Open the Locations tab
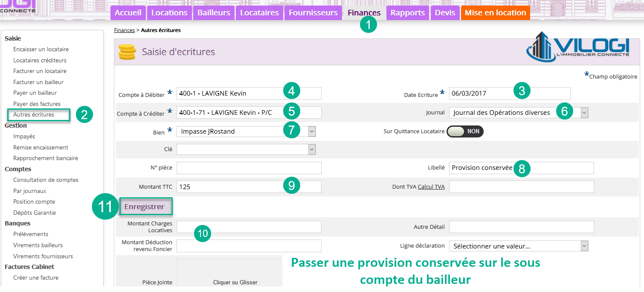The height and width of the screenshot is (292, 644). tap(169, 13)
